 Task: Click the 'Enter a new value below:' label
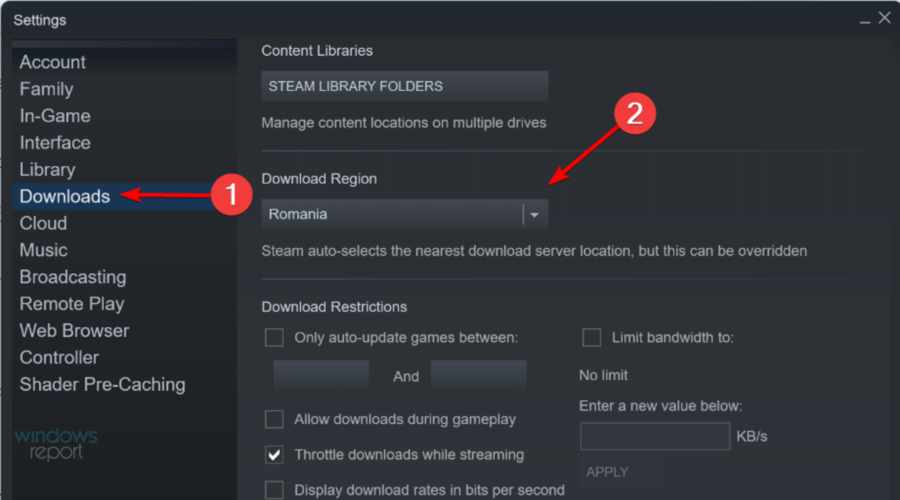(661, 406)
